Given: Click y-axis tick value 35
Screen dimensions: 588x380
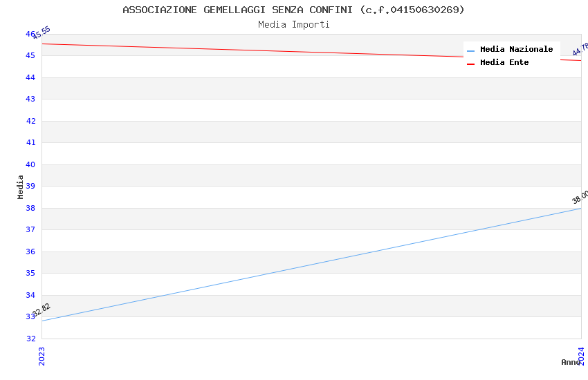Looking at the screenshot, I should pos(30,273).
